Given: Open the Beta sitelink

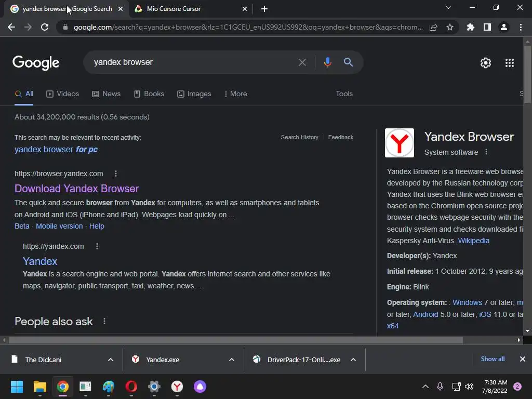Looking at the screenshot, I should coord(22,227).
